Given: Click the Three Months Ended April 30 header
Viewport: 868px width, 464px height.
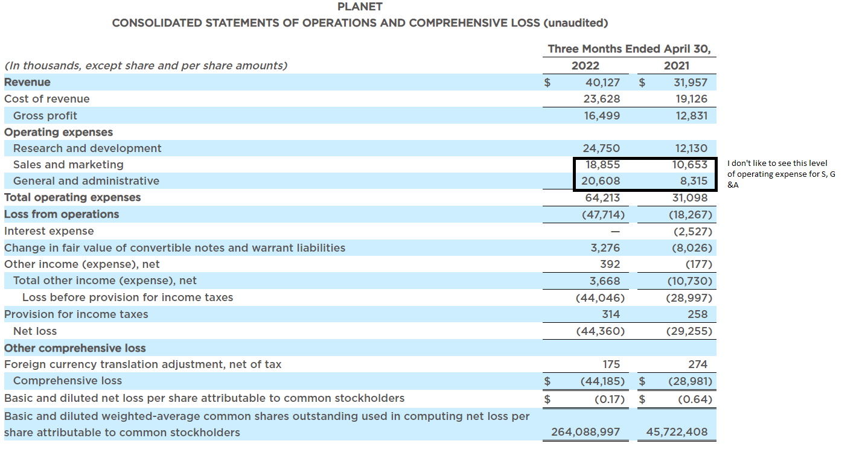Looking at the screenshot, I should [629, 49].
